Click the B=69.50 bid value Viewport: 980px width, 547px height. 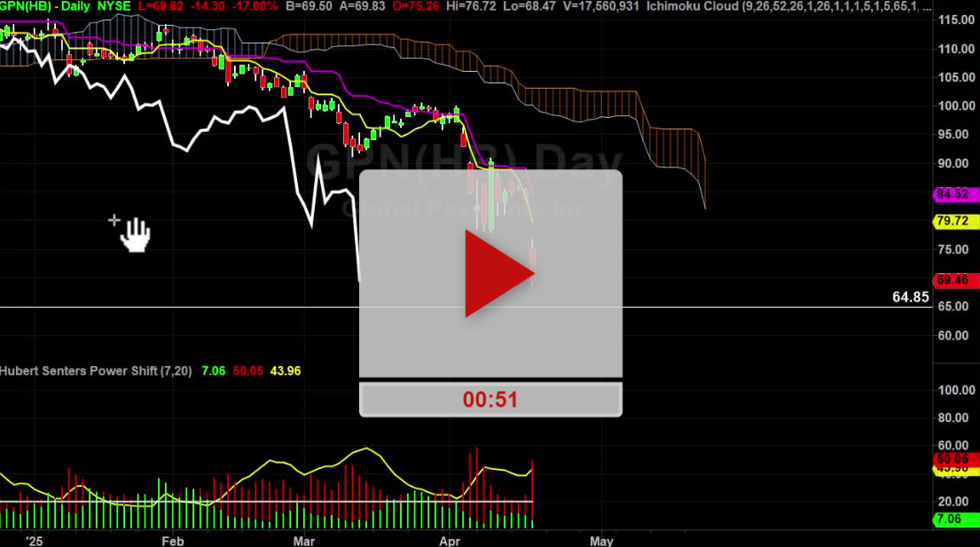tap(310, 6)
